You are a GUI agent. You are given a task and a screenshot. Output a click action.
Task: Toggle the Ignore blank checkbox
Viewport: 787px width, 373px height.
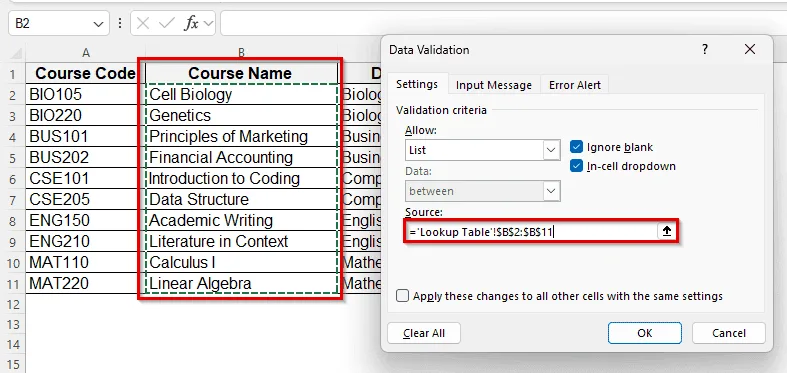577,147
